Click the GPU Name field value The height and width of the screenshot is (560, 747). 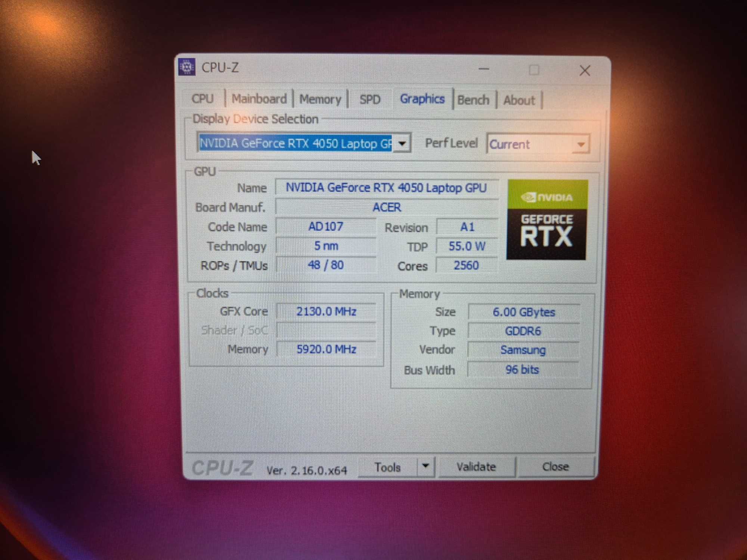coord(387,187)
